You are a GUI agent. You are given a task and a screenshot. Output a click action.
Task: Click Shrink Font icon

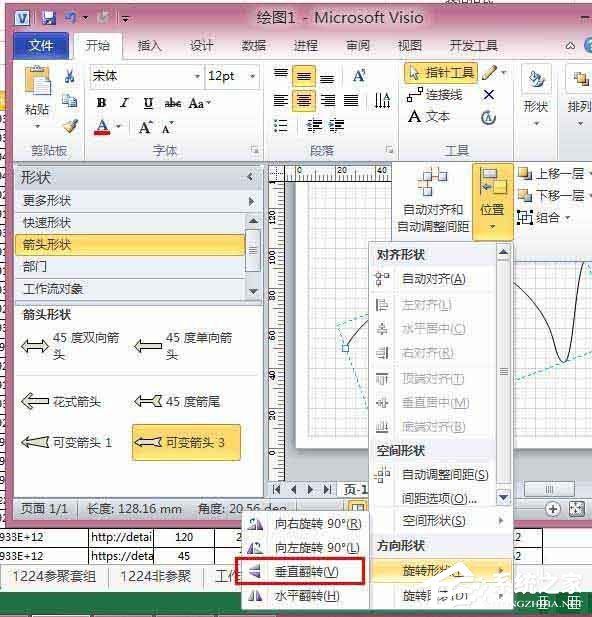pos(168,128)
